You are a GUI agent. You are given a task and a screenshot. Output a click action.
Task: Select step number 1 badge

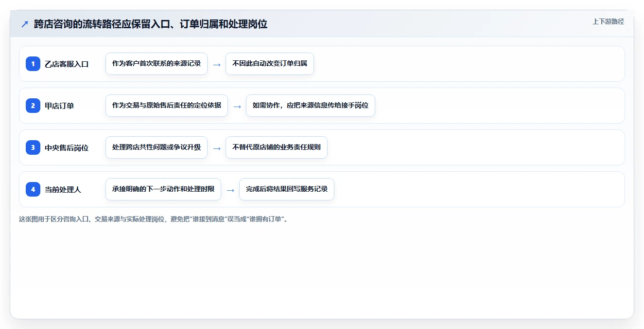[x=33, y=64]
